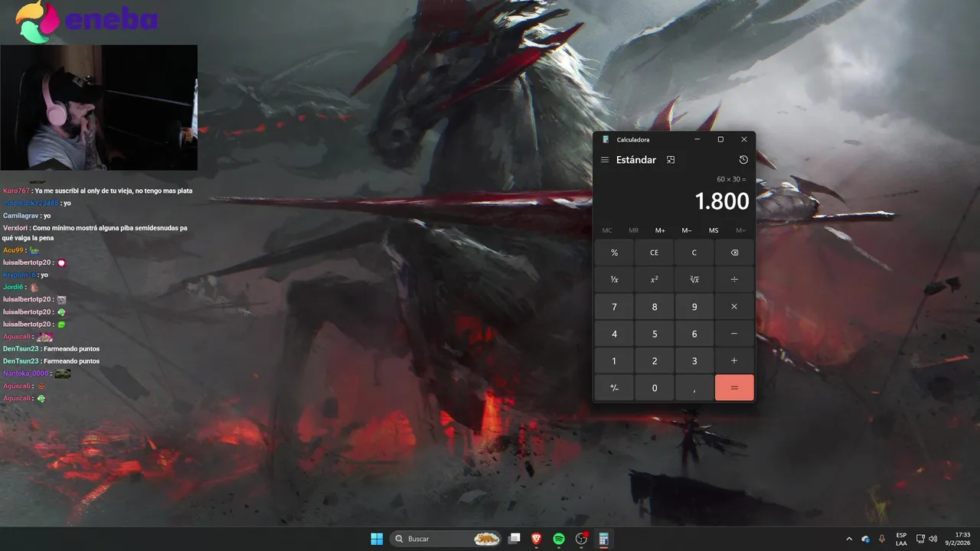Open the ESP LAA language switcher

tap(902, 539)
